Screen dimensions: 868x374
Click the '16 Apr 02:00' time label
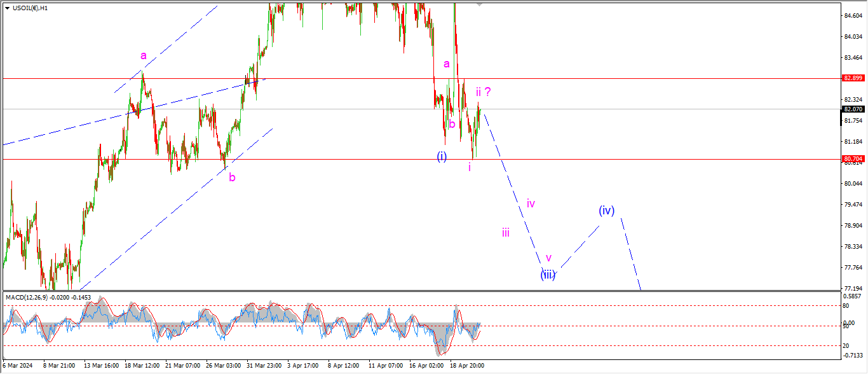pyautogui.click(x=426, y=366)
